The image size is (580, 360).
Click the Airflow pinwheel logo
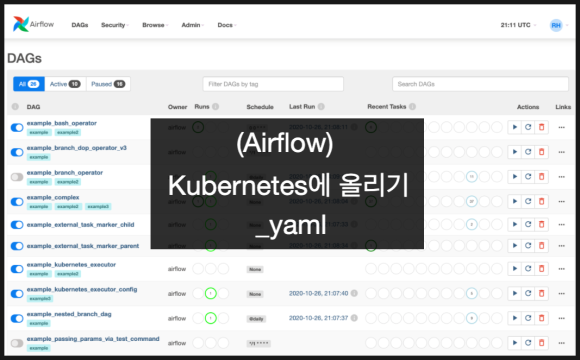tap(21, 24)
